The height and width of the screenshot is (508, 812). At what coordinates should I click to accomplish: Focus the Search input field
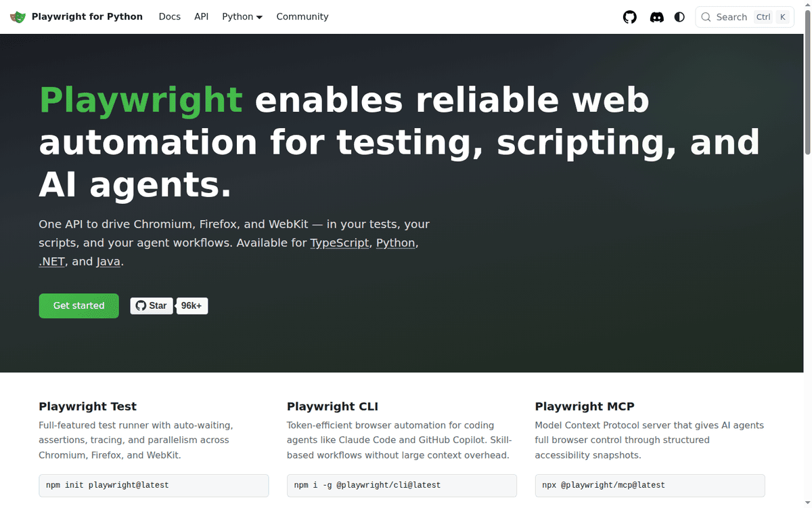[744, 17]
